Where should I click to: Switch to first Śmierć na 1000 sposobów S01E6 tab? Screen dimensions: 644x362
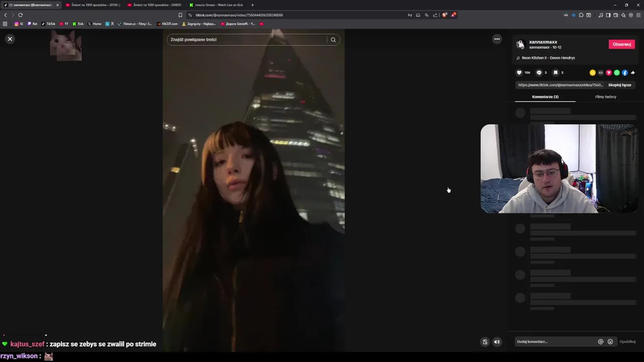[93, 5]
